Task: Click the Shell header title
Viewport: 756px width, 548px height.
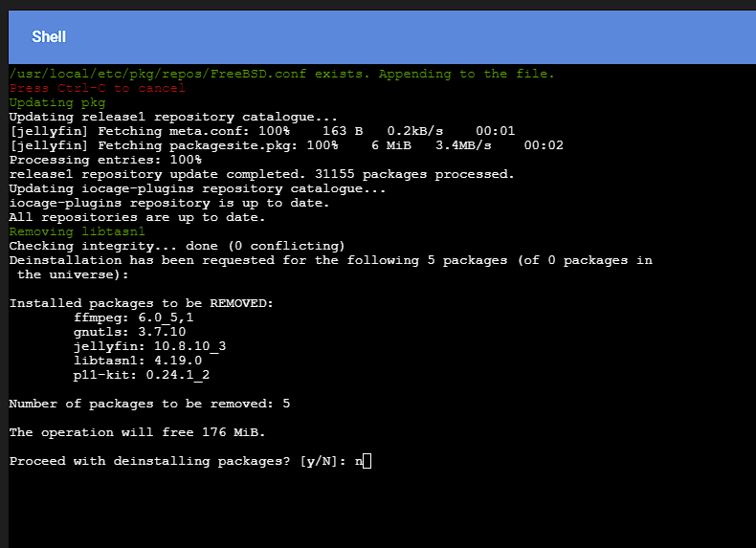Action: 49,36
